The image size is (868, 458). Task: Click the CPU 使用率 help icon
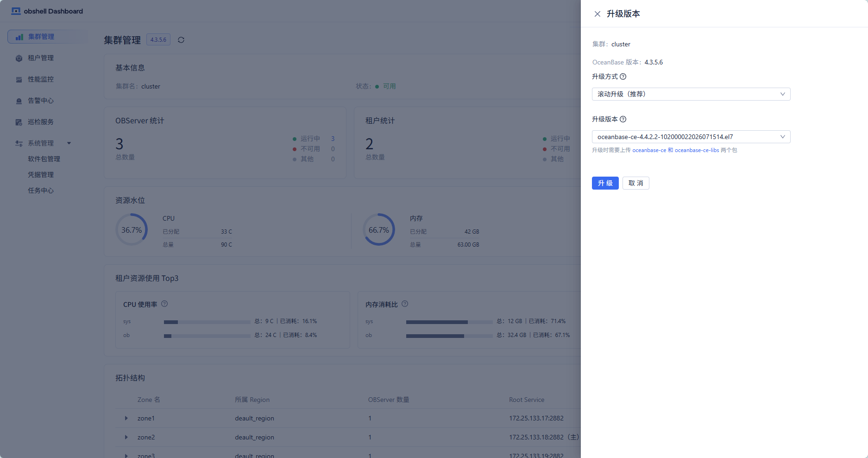click(164, 304)
